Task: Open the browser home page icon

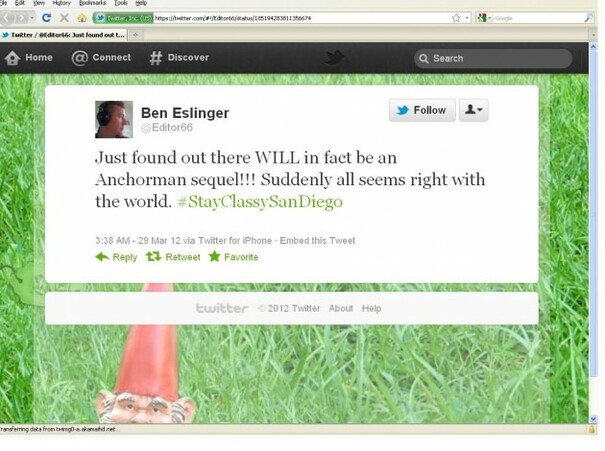Action: pyautogui.click(x=81, y=18)
